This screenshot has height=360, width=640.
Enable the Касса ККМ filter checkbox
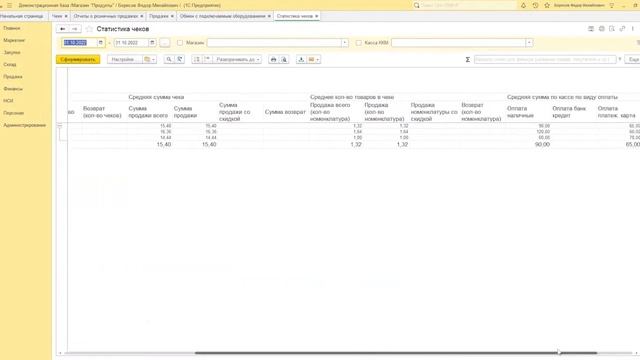pyautogui.click(x=358, y=42)
